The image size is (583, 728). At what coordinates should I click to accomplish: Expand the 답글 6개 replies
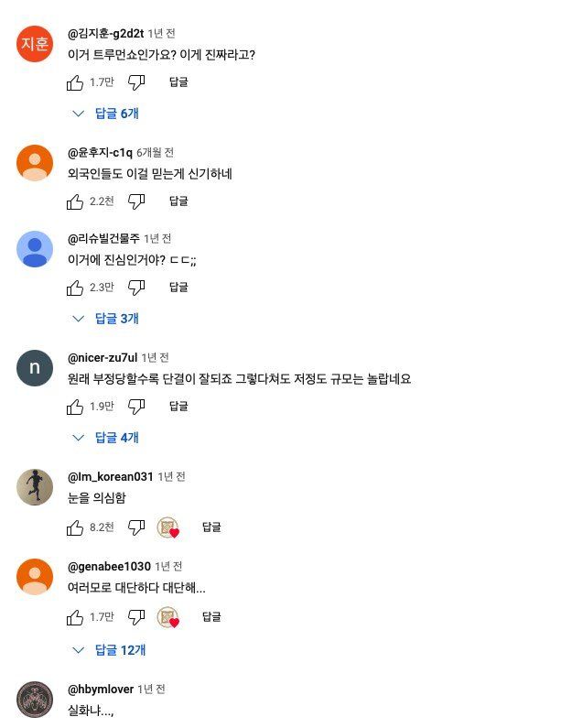coord(106,114)
